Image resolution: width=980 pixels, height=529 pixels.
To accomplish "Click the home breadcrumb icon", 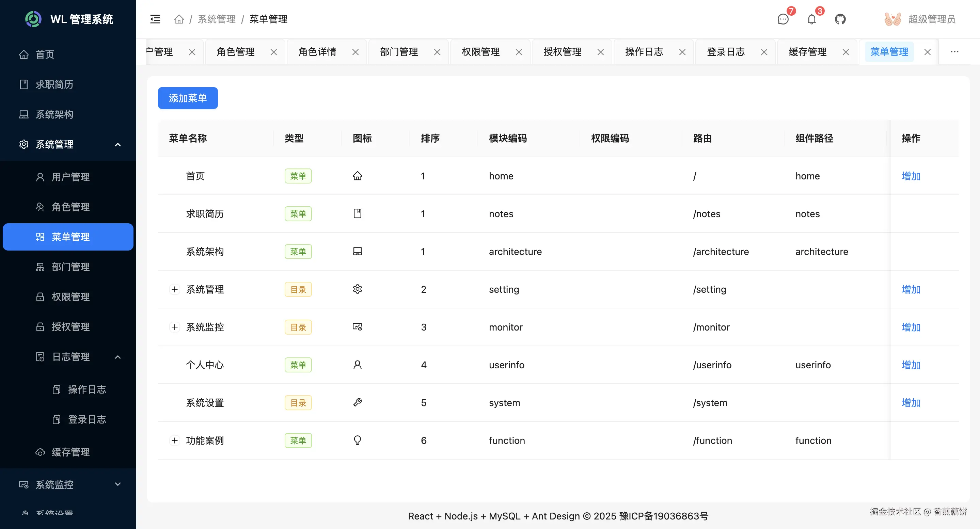I will (179, 19).
